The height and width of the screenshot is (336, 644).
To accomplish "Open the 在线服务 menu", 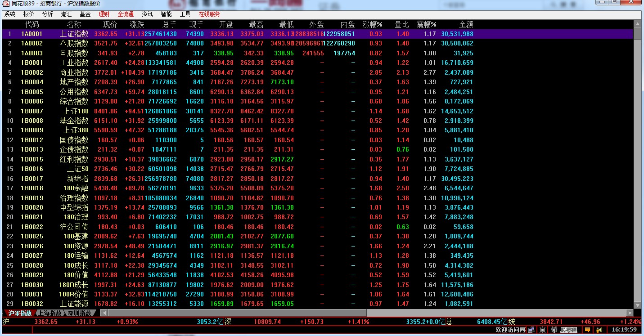I will [x=209, y=14].
